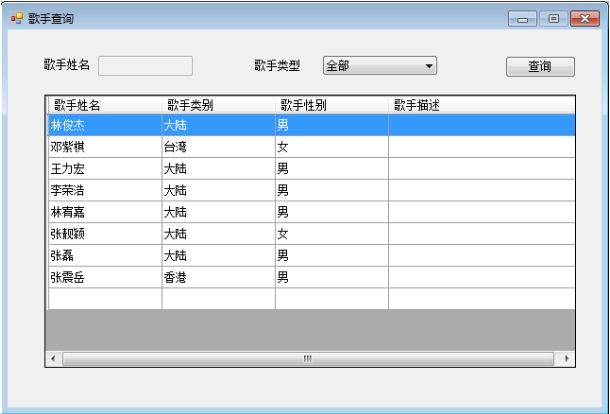
Task: Click 台湾 category cell in 邓紫棋 row
Action: click(219, 147)
